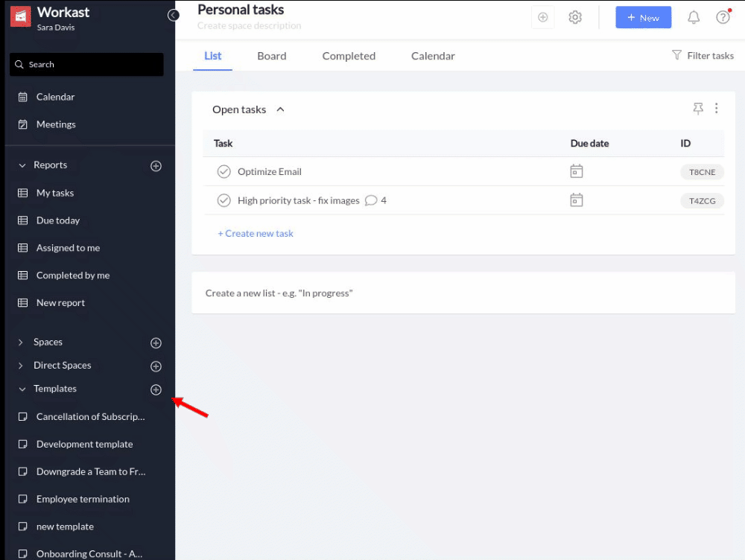Open the help question mark icon
745x560 pixels.
(x=723, y=18)
